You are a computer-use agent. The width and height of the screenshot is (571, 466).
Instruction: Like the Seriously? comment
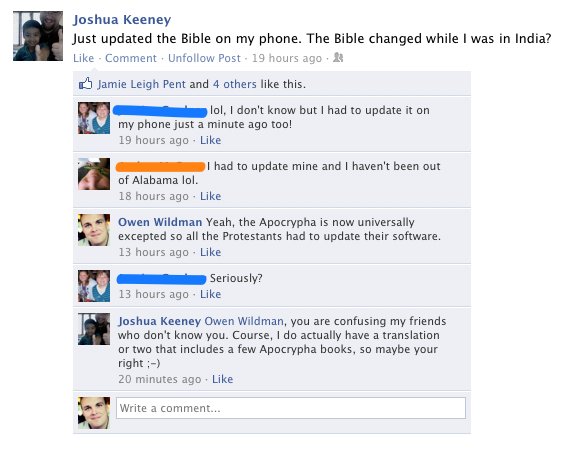[210, 294]
